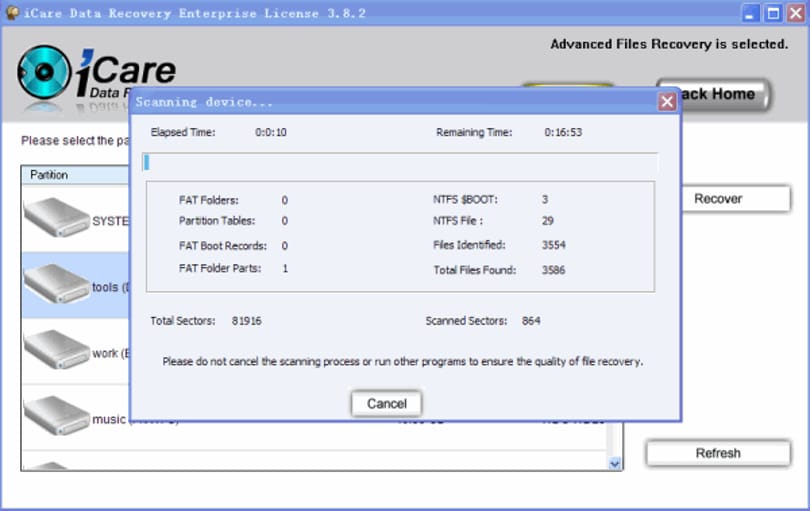Close the Scanning device dialog
Image resolution: width=810 pixels, height=511 pixels.
point(667,102)
